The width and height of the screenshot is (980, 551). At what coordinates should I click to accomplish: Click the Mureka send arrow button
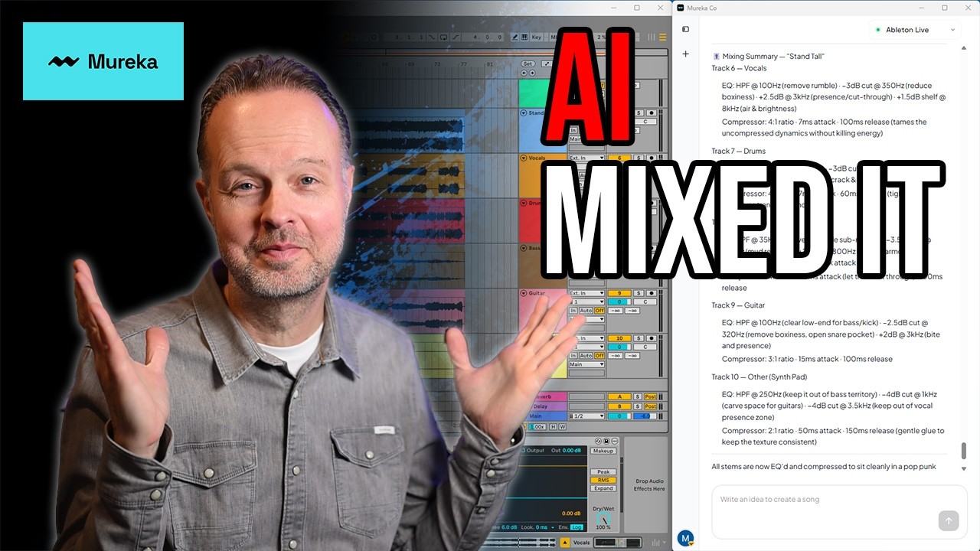click(x=948, y=521)
